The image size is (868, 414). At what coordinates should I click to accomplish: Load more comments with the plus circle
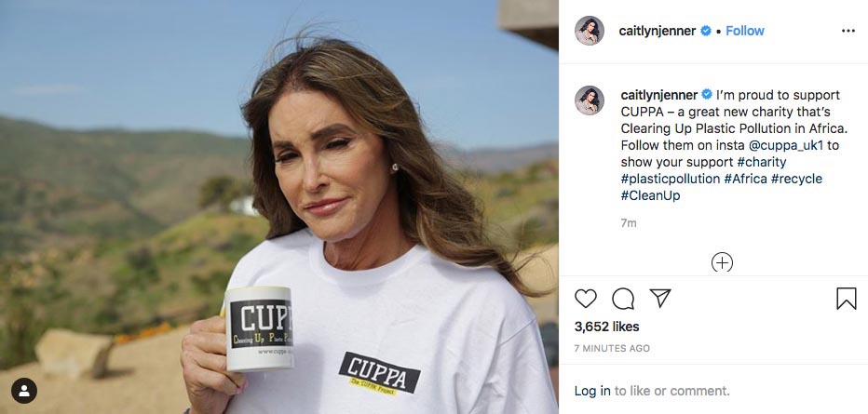[x=722, y=262]
